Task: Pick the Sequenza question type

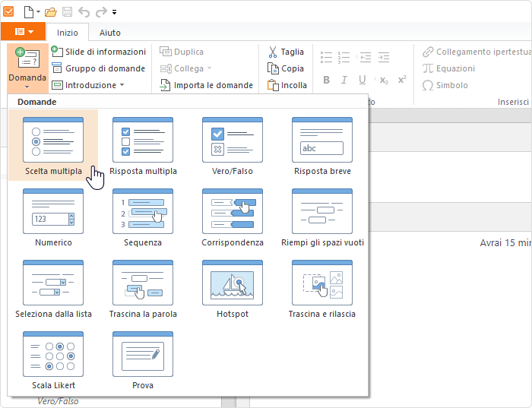Action: pos(143,217)
